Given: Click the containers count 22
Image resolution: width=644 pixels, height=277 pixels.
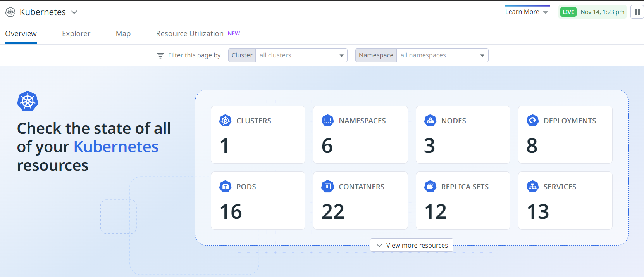Looking at the screenshot, I should click(333, 212).
